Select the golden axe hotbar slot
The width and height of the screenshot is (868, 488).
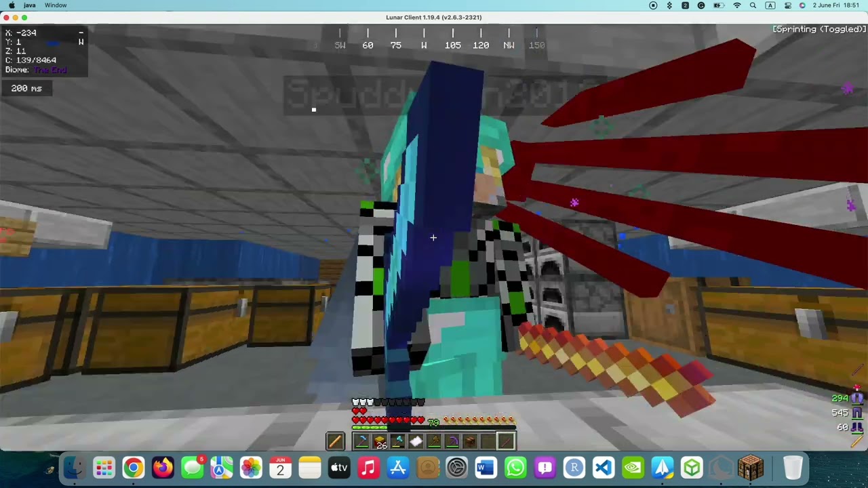(434, 441)
